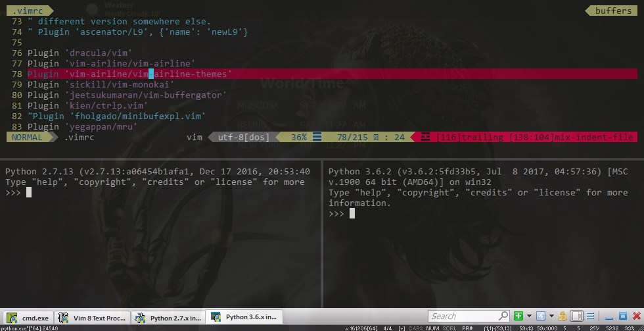Click the .vimrc buffer tab in airline
Image resolution: width=644 pixels, height=331 pixels.
point(28,11)
